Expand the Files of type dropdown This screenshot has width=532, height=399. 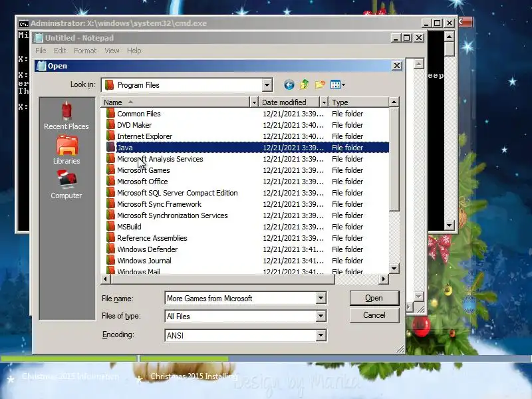[321, 317]
